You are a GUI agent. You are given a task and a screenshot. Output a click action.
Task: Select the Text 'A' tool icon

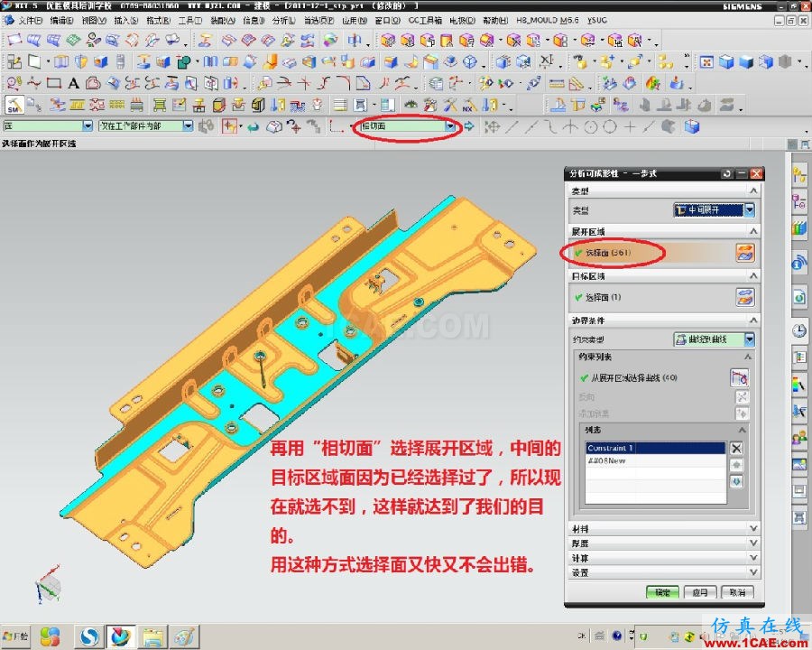74,83
